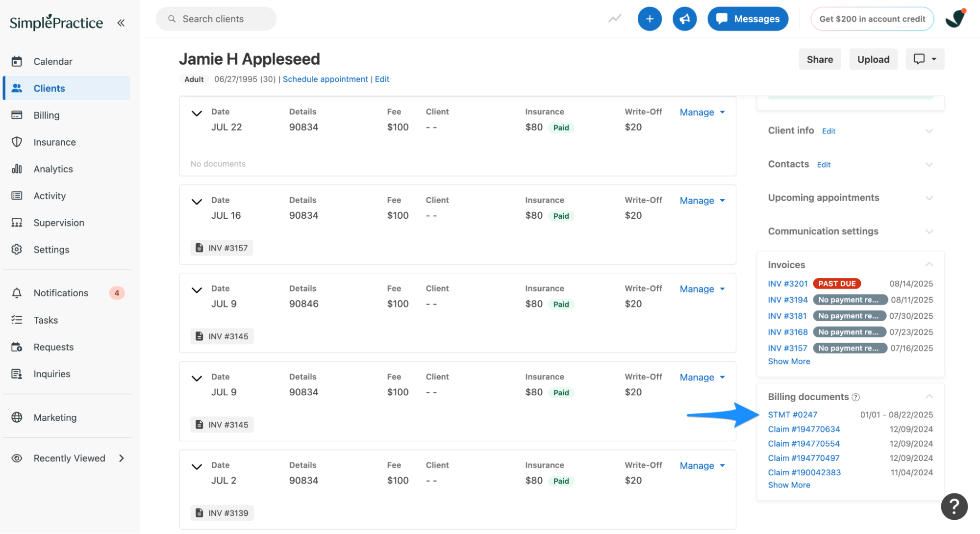Click the megaphone announcements icon
The width and height of the screenshot is (980, 534).
(x=684, y=19)
